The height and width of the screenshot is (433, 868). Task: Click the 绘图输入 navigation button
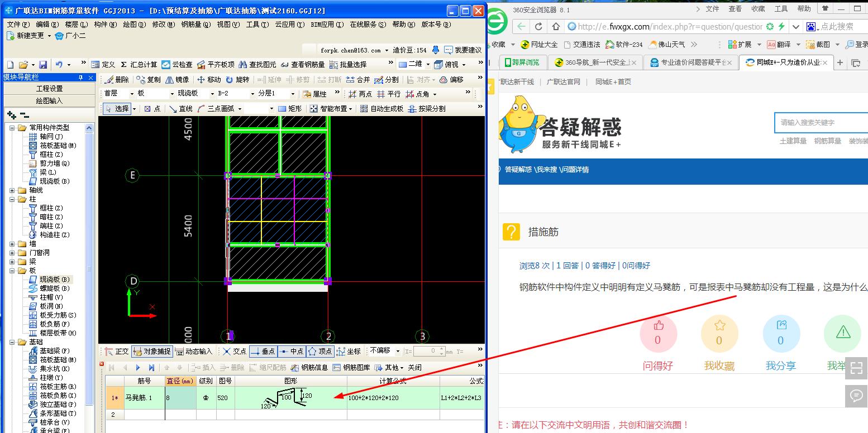49,101
